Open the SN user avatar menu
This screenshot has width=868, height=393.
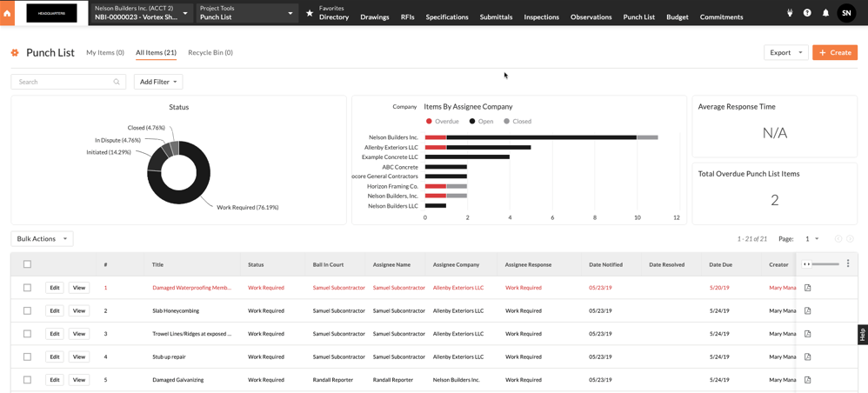(x=846, y=13)
